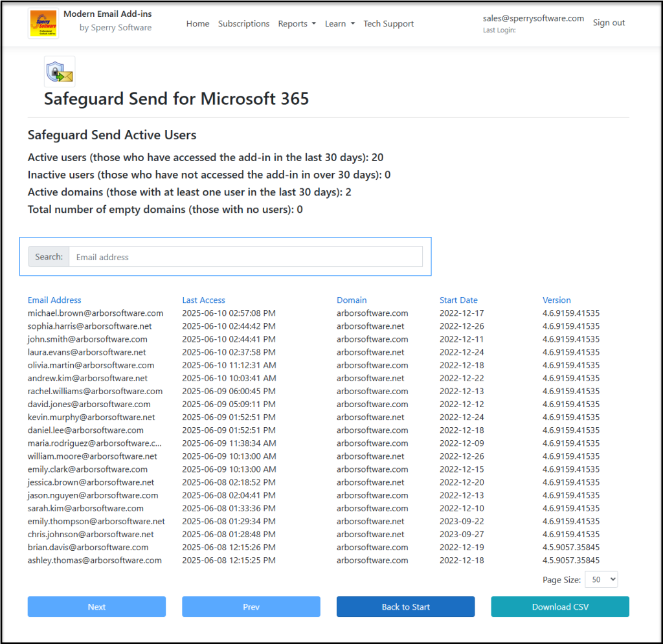Click the sales@sperrysoftware.com link
The width and height of the screenshot is (663, 644).
534,17
